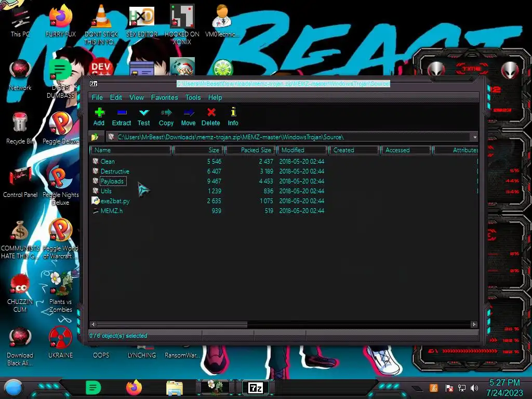Screen dimensions: 532x399
Task: Open the Favorites menu
Action: 165,97
